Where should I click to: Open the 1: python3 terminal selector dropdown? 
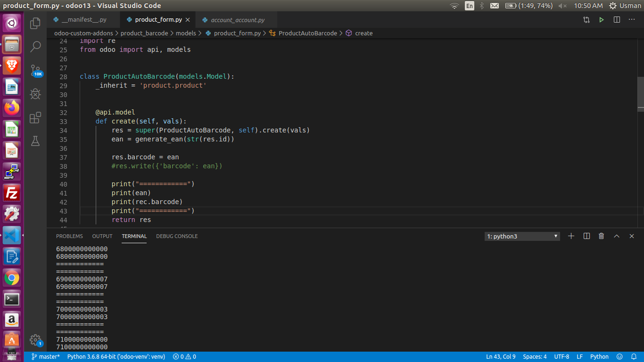tap(522, 236)
